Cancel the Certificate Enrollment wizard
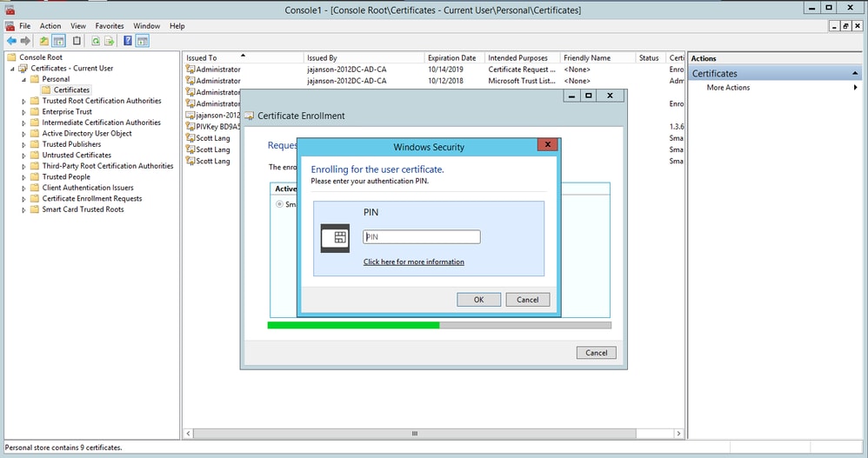The image size is (868, 458). pos(596,353)
